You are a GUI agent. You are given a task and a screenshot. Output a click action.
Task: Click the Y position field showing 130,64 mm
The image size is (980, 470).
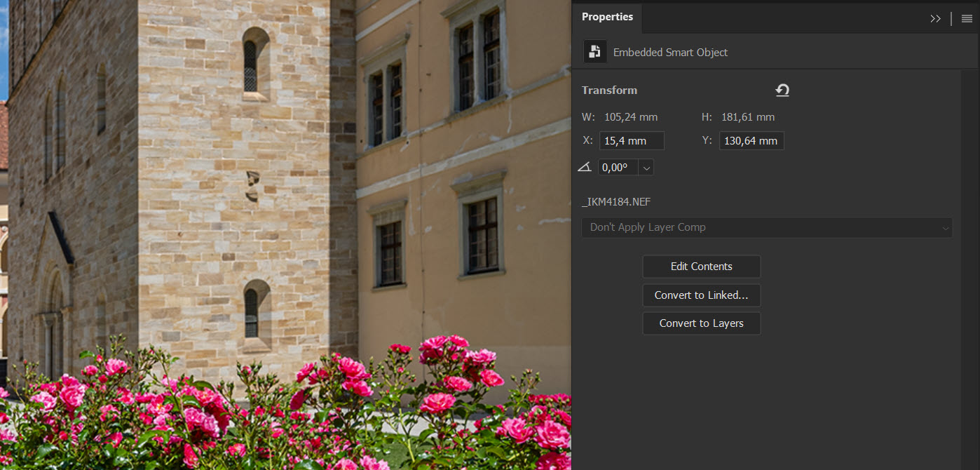pyautogui.click(x=751, y=140)
